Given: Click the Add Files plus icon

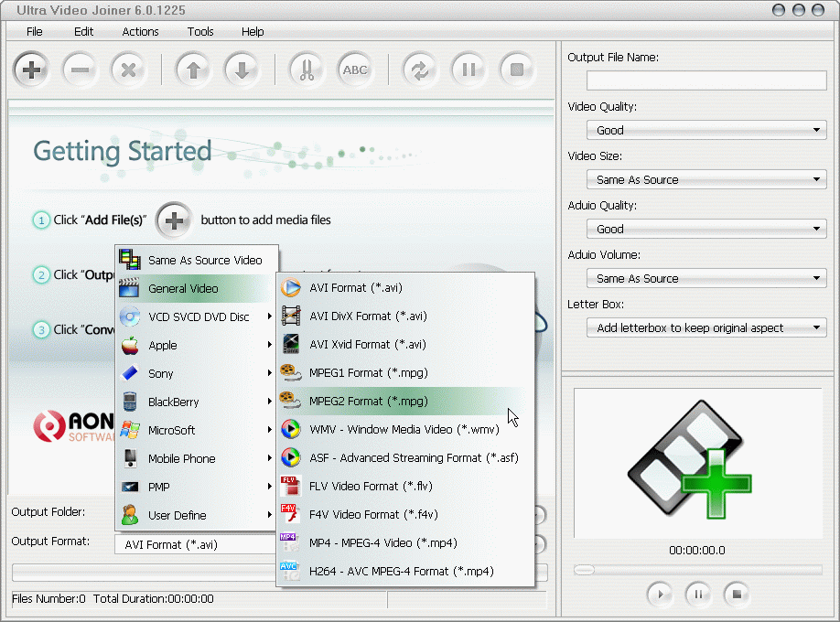Looking at the screenshot, I should click(30, 69).
